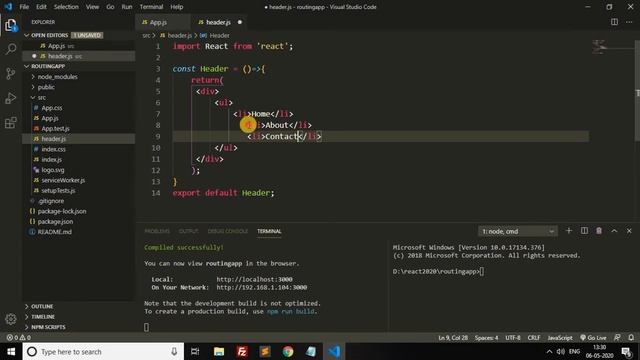The width and height of the screenshot is (640, 360).
Task: Show hidden system tray icons
Action: pos(549,351)
